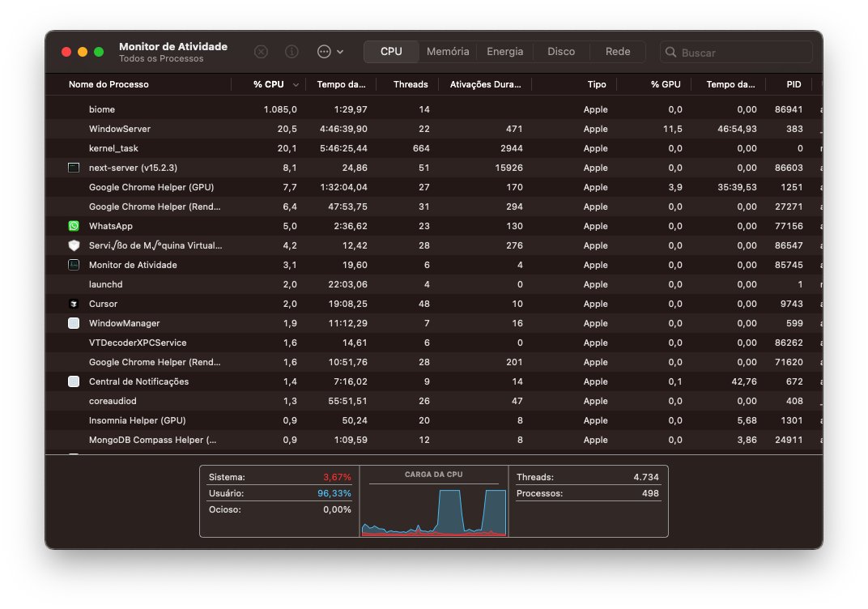The image size is (868, 609).
Task: Select the biome process row
Action: click(x=433, y=109)
